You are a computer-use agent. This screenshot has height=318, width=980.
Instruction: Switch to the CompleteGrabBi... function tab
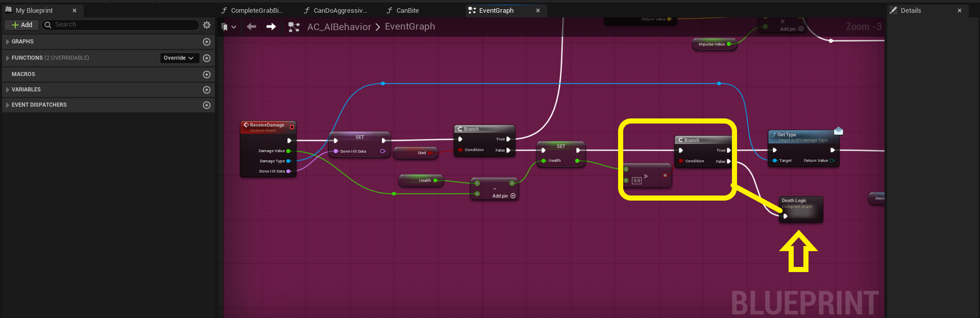[252, 10]
